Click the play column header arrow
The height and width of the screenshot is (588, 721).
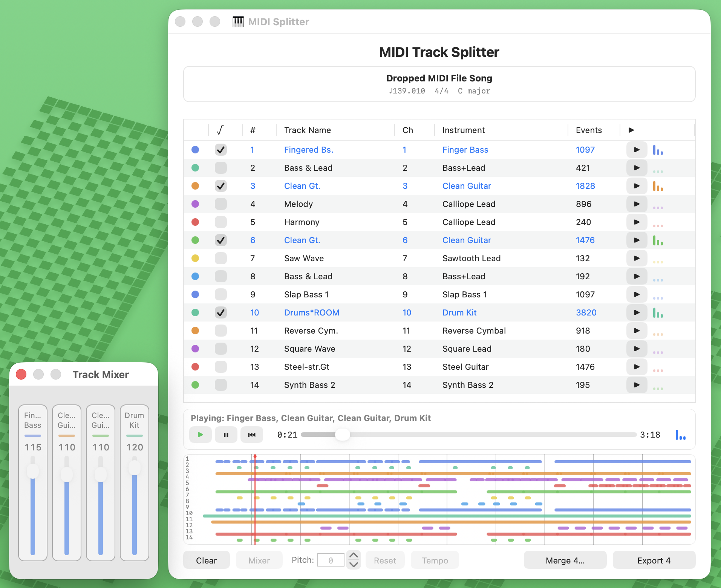point(631,130)
